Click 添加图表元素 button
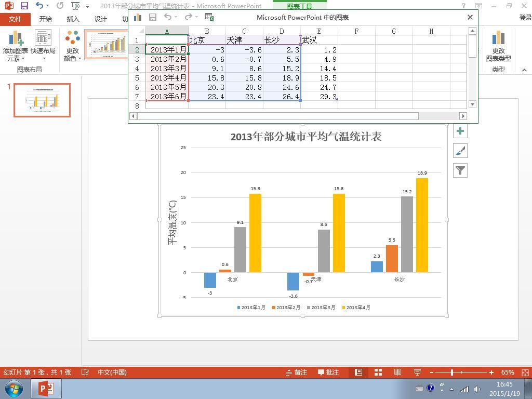Viewport: 532px width, 399px height. [x=15, y=46]
